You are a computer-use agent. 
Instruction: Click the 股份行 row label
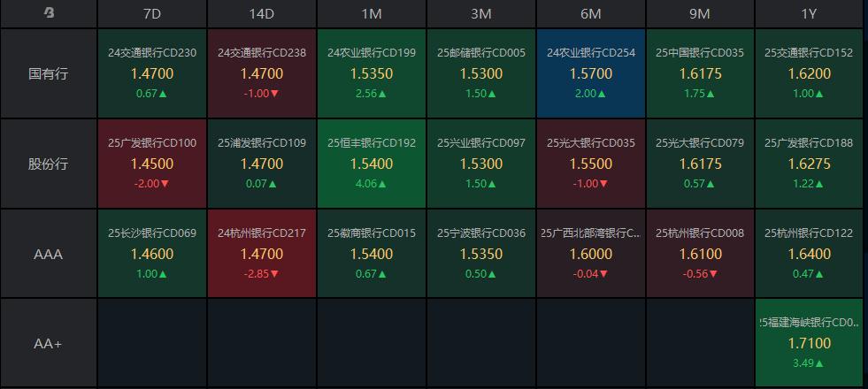49,164
